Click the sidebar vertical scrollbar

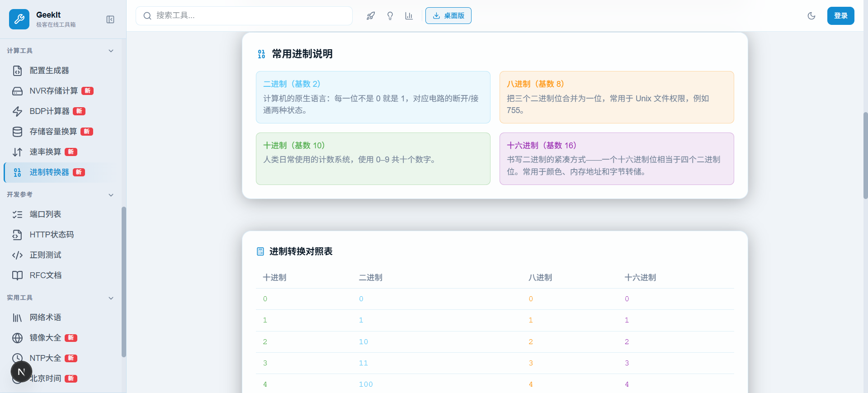coord(124,282)
